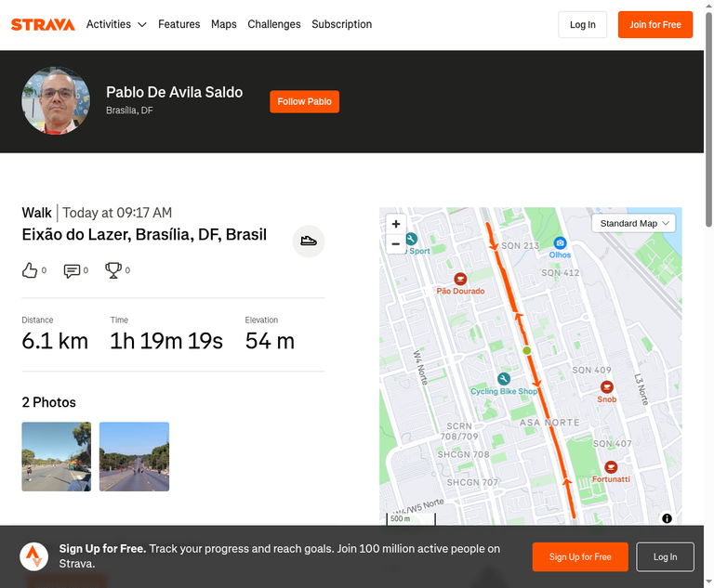Click the 'SQN 409' map label
This screenshot has height=588, width=714.
pos(591,370)
